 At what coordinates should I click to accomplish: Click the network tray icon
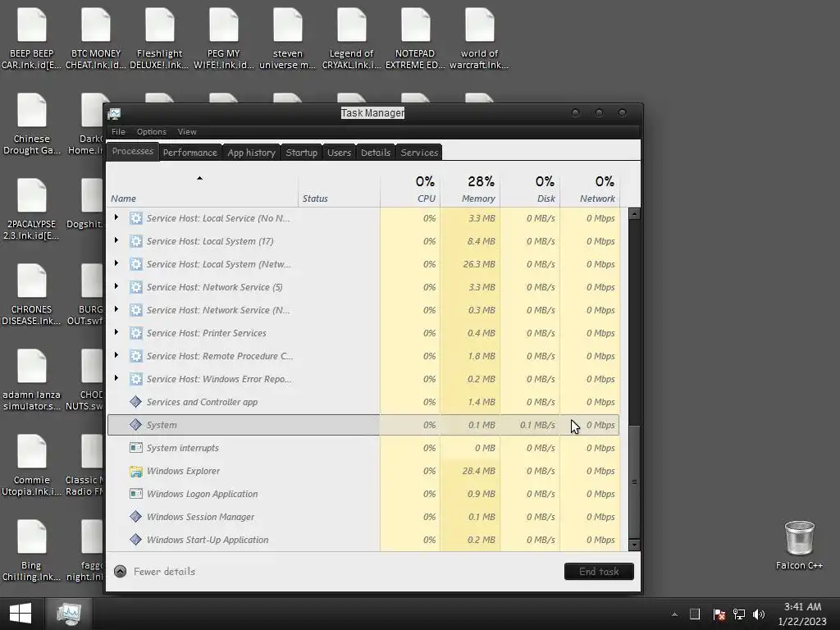tap(739, 614)
